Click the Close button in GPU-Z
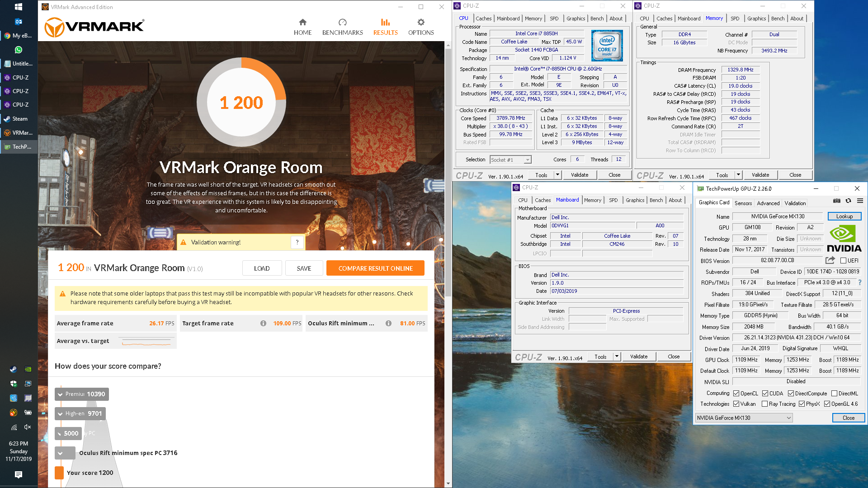 tap(848, 418)
